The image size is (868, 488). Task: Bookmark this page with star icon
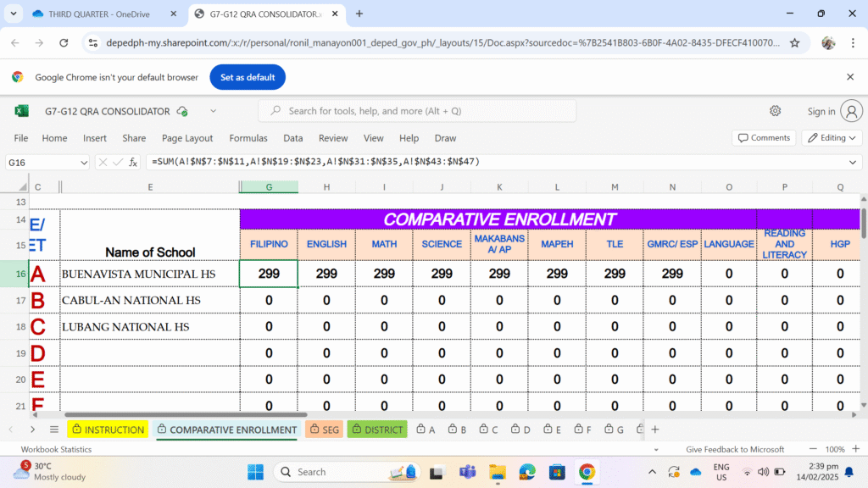794,42
